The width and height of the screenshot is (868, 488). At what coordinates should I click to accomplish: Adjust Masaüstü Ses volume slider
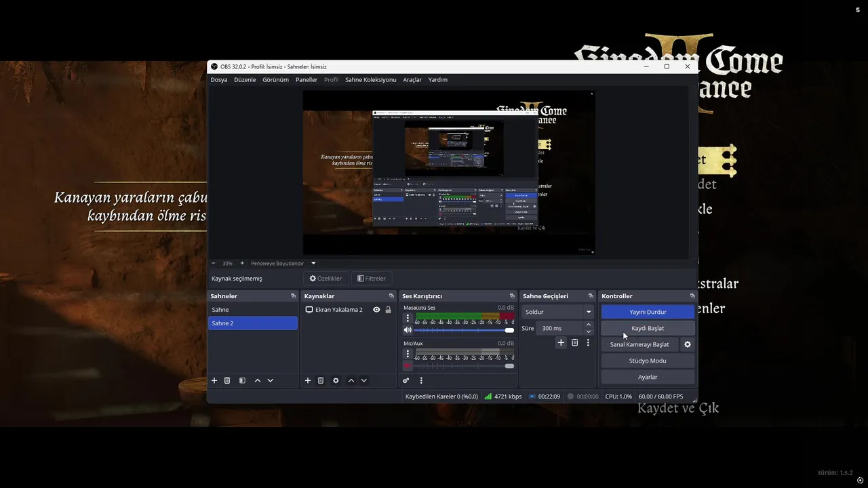[x=464, y=330]
